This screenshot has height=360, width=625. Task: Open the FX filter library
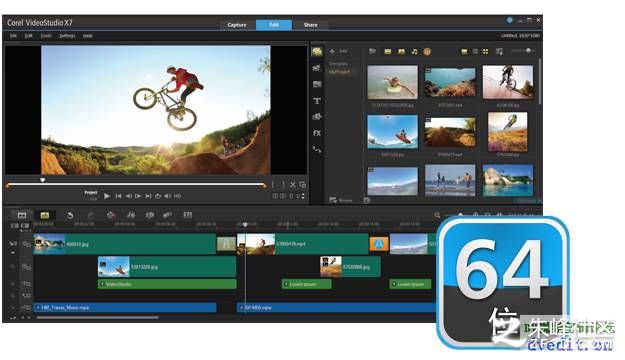(x=317, y=133)
